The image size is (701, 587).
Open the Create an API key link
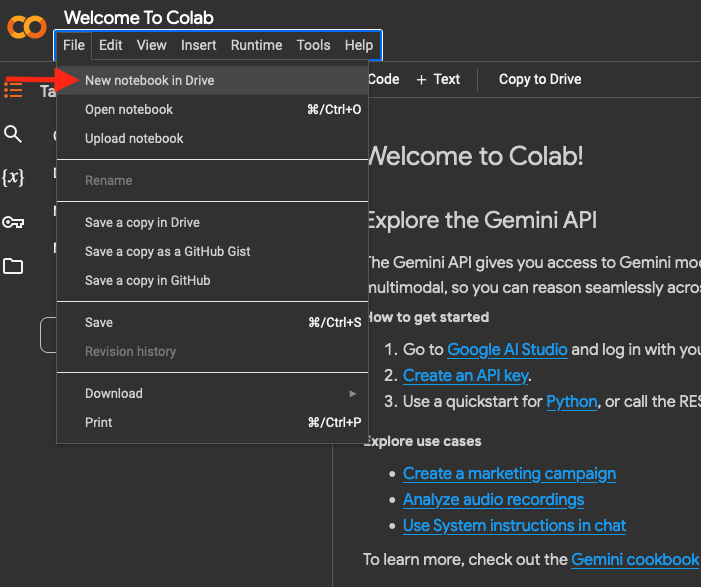pos(465,375)
